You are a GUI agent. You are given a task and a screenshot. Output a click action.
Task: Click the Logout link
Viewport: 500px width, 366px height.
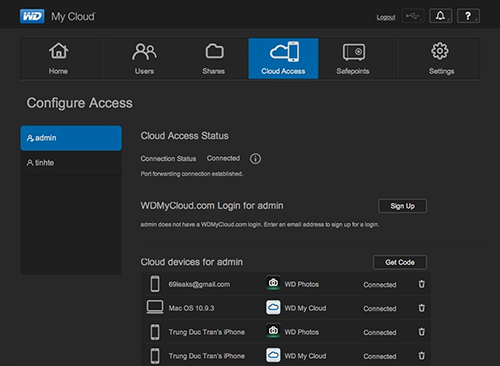(x=386, y=17)
